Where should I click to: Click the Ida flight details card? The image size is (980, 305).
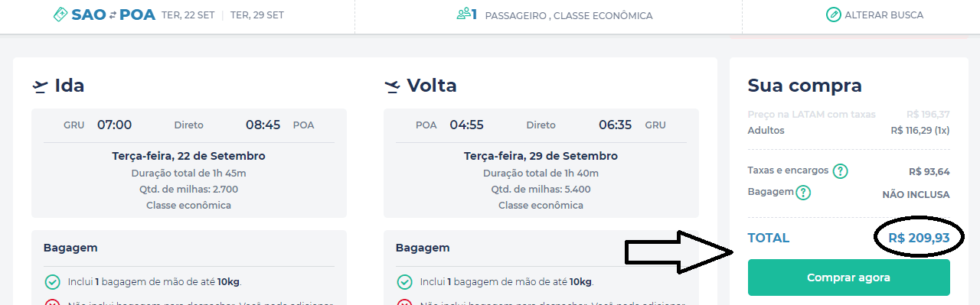pos(189,163)
